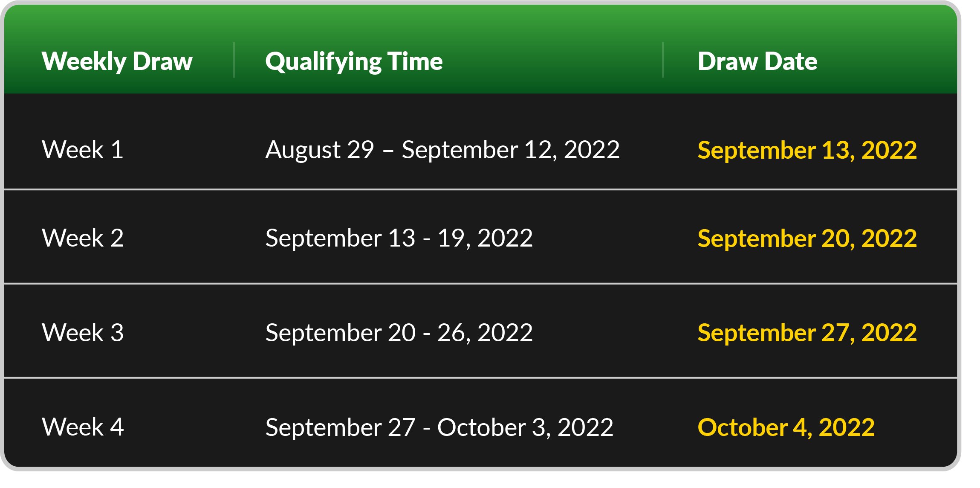Select the Week 1 row label
The image size is (980, 488).
tap(83, 150)
